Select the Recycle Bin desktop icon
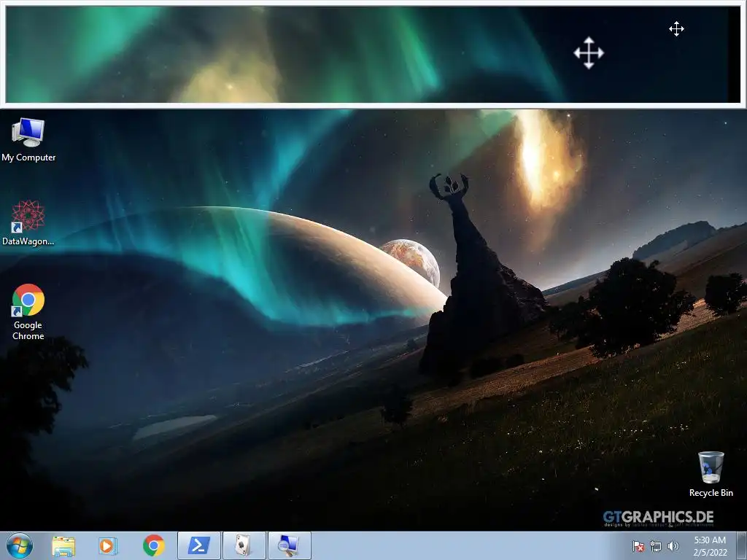 711,474
